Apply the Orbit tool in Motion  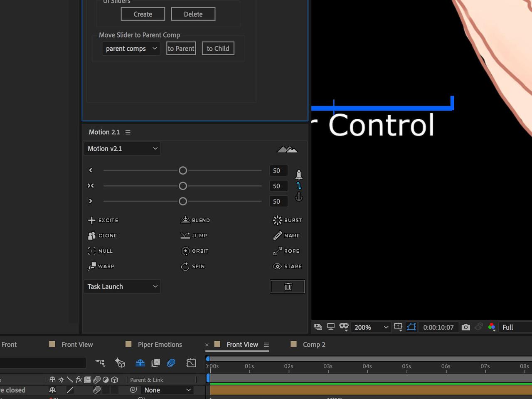(195, 251)
